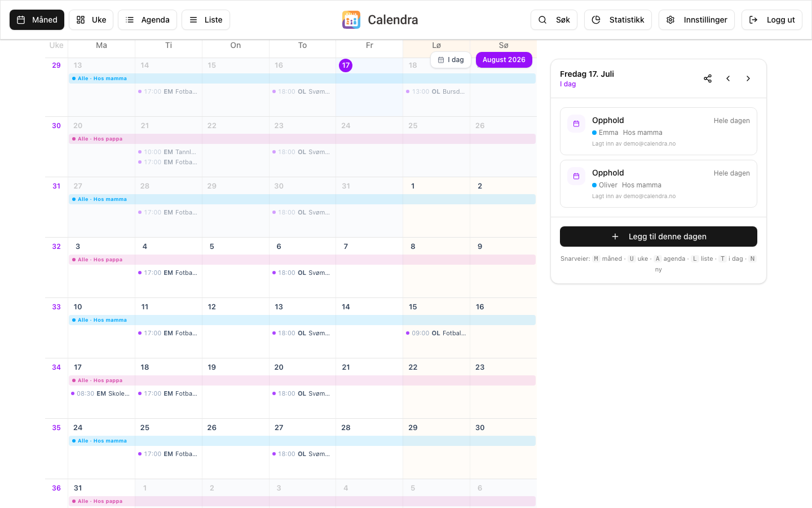This screenshot has width=812, height=508.
Task: Select August 31 day cell
Action: pyautogui.click(x=101, y=493)
